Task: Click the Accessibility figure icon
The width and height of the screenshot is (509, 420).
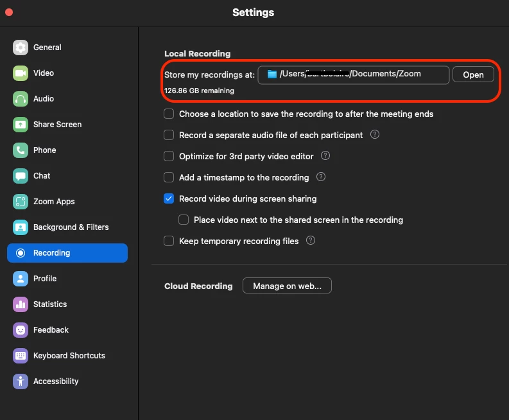Action: [21, 381]
